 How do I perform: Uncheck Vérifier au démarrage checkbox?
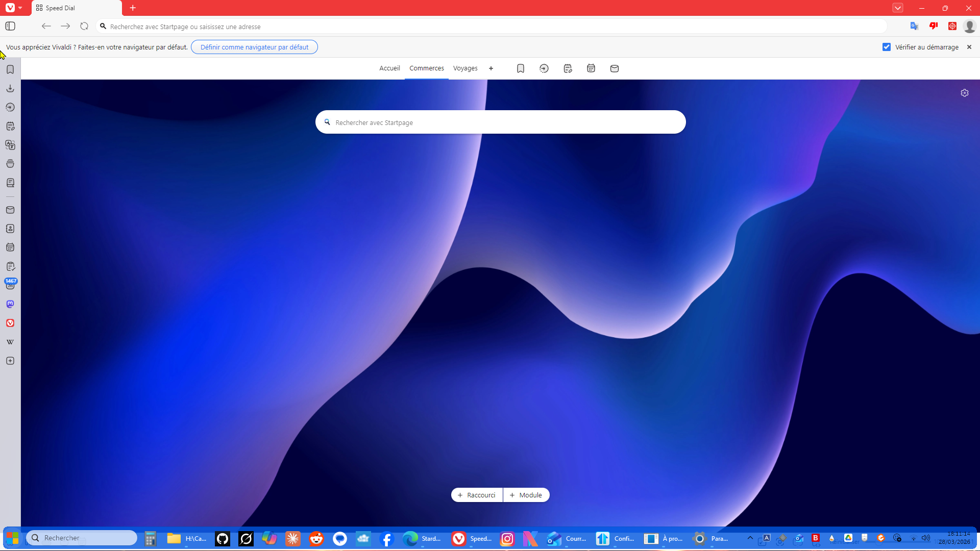click(x=886, y=47)
